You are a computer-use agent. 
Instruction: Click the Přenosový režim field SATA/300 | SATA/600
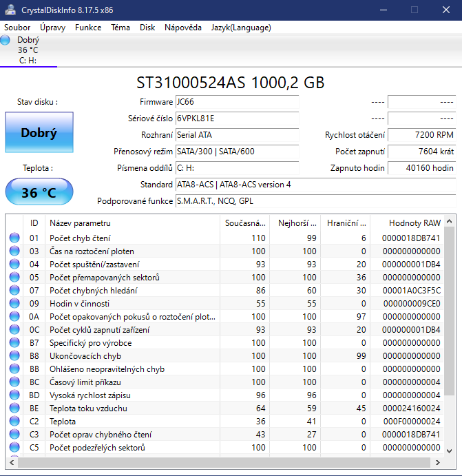coord(238,152)
